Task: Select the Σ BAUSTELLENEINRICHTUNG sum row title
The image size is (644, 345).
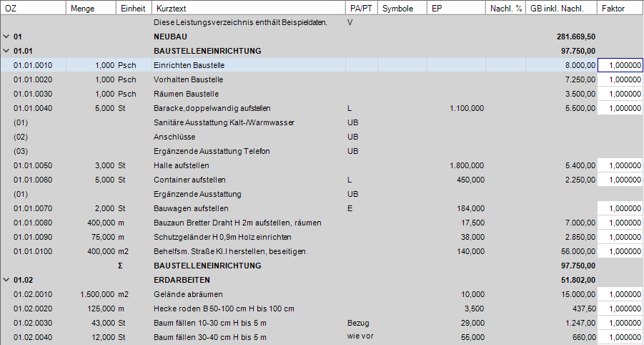Action: [x=207, y=266]
